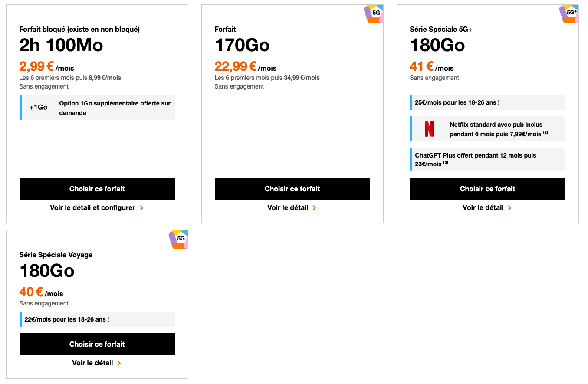Choose the Série Spéciale 5G+ 180Go forfait

[488, 189]
